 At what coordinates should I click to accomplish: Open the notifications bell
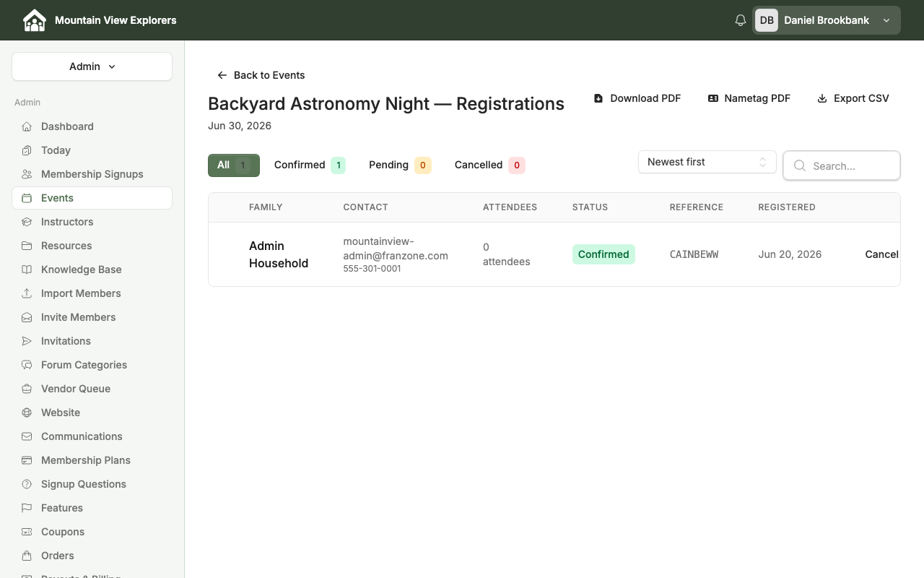[x=740, y=20]
